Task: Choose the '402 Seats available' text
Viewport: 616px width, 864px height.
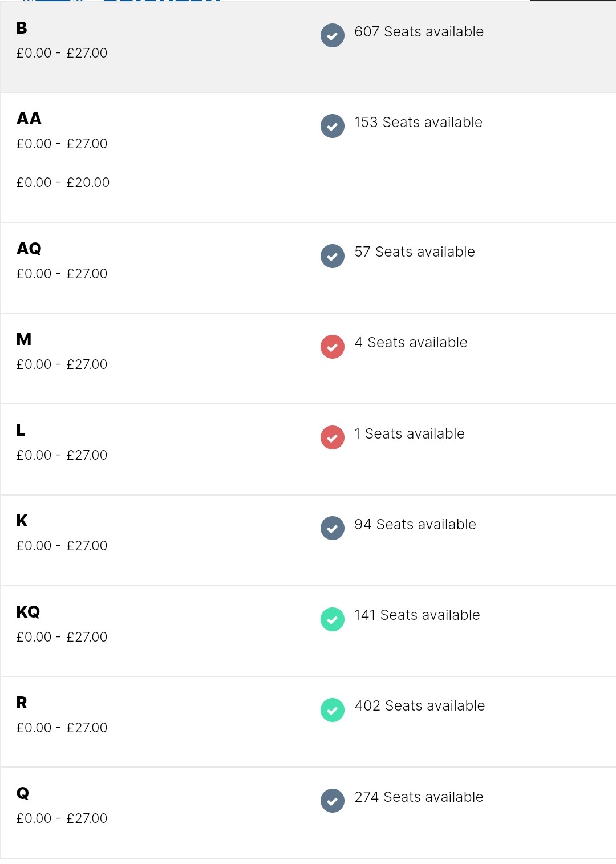Action: tap(420, 705)
